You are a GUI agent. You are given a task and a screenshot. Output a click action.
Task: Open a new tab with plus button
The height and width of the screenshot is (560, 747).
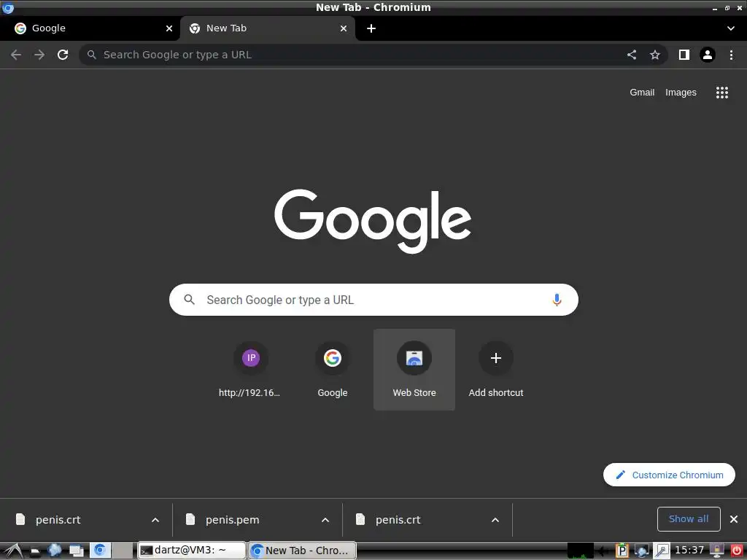coord(371,28)
